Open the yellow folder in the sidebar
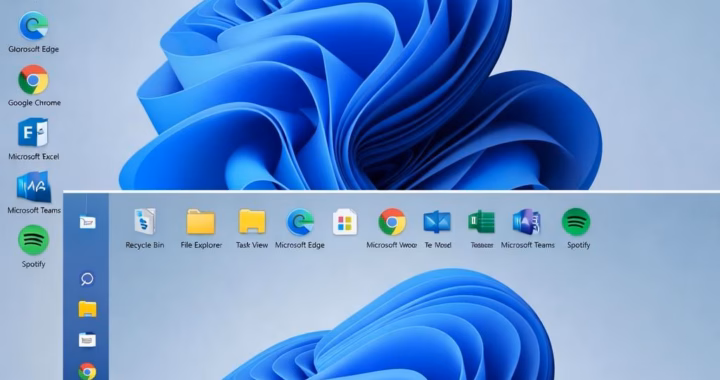720x380 pixels. (87, 309)
